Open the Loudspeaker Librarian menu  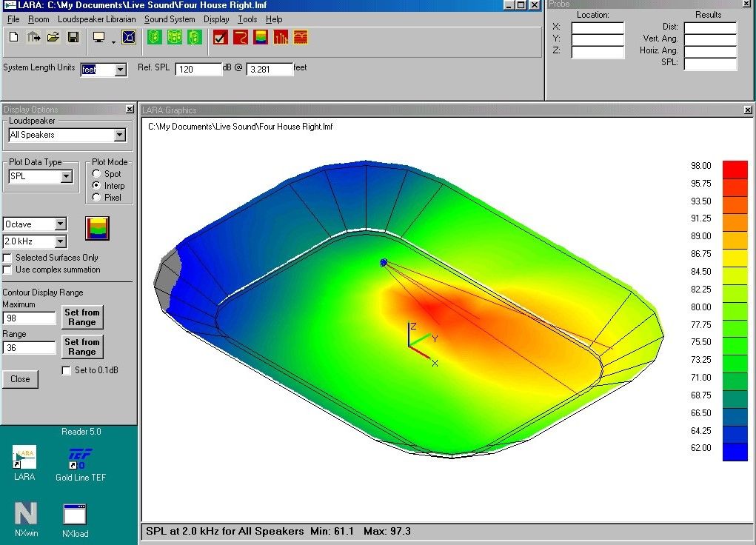pos(96,19)
